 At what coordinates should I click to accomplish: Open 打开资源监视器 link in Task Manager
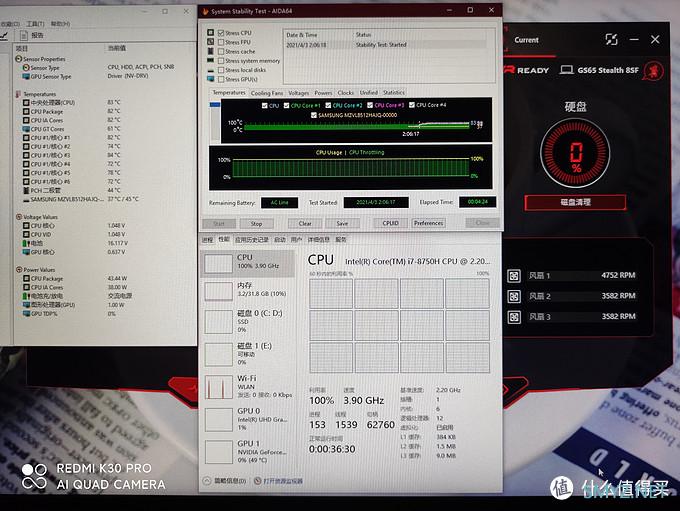tap(283, 481)
